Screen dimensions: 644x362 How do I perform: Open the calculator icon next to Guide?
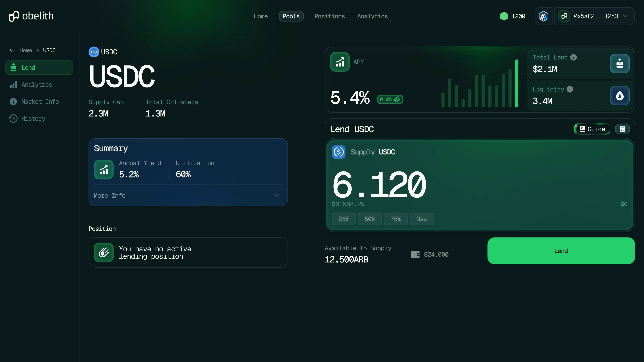(x=622, y=129)
